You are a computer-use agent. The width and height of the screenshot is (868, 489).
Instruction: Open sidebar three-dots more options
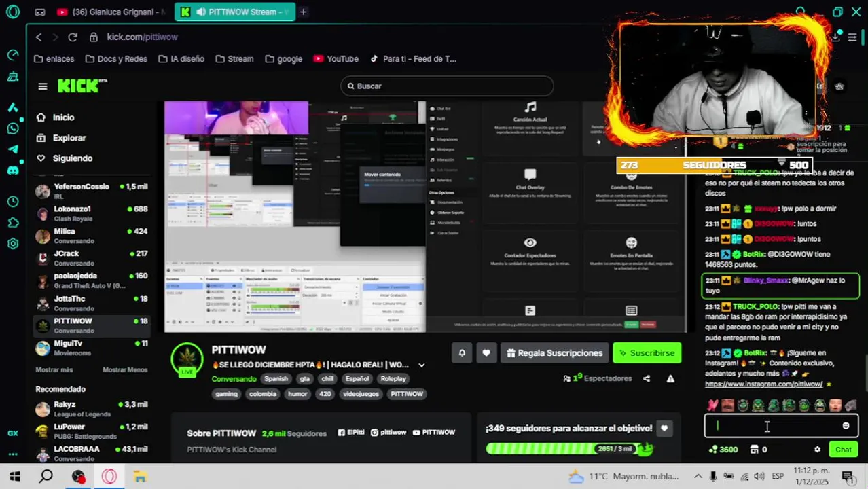(13, 454)
